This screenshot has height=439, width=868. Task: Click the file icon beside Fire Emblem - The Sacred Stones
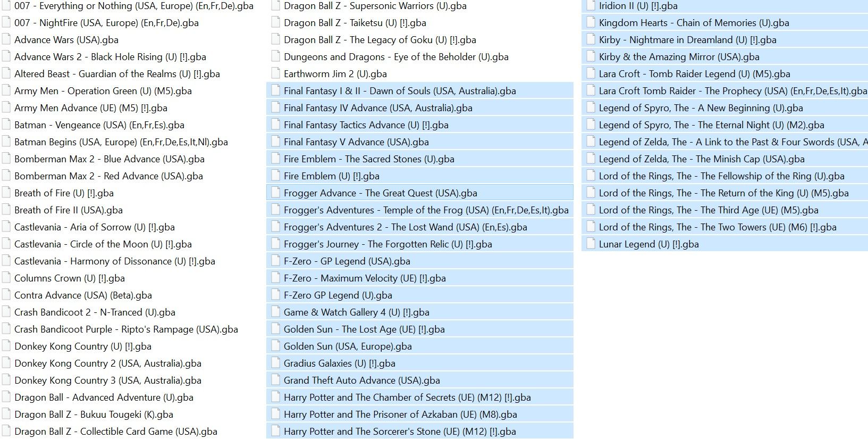click(x=275, y=159)
